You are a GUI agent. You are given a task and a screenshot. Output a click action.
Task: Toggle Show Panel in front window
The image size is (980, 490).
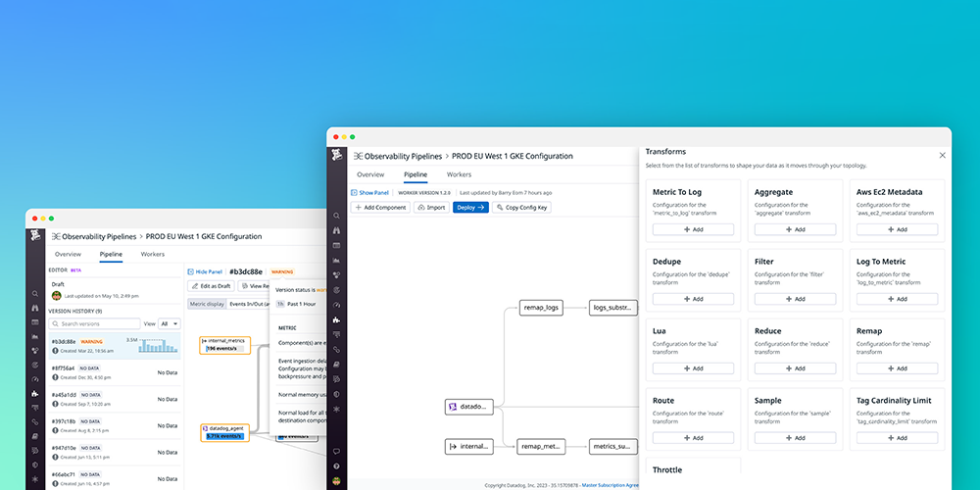pyautogui.click(x=370, y=192)
